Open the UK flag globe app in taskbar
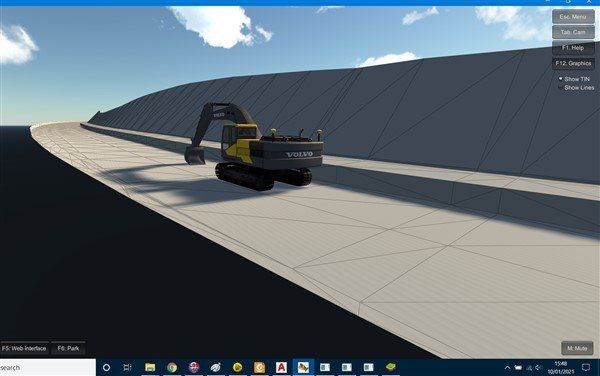Image resolution: width=600 pixels, height=376 pixels. coord(194,368)
